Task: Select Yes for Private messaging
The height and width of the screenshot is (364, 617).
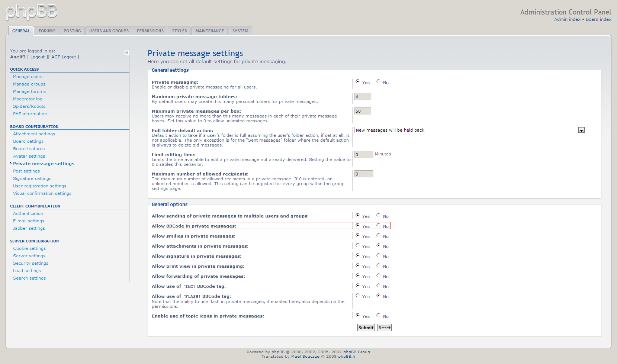Action: tap(357, 81)
